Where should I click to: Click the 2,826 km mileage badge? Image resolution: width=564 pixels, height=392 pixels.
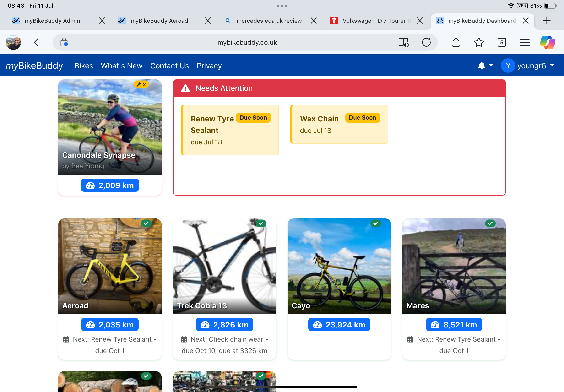(x=224, y=324)
